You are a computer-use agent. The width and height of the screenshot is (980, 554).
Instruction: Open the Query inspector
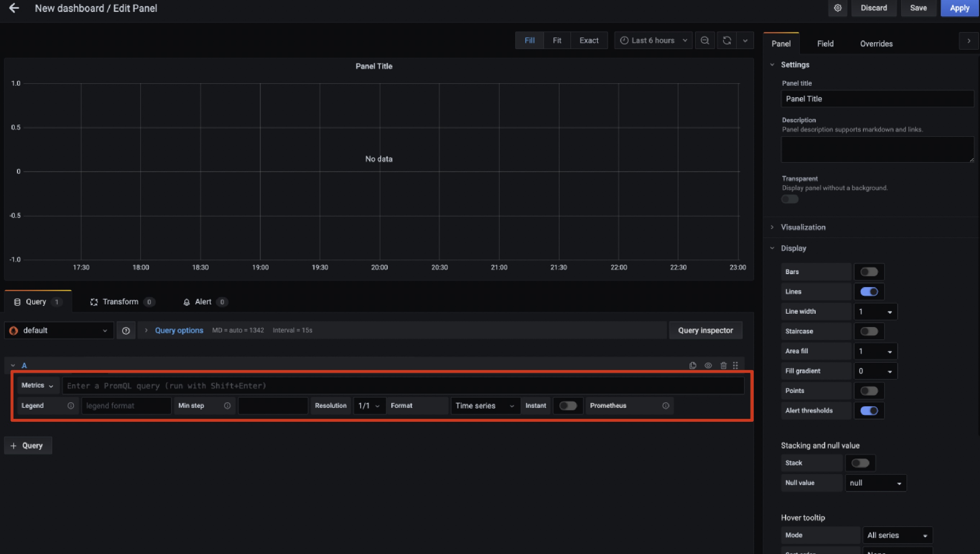tap(705, 330)
